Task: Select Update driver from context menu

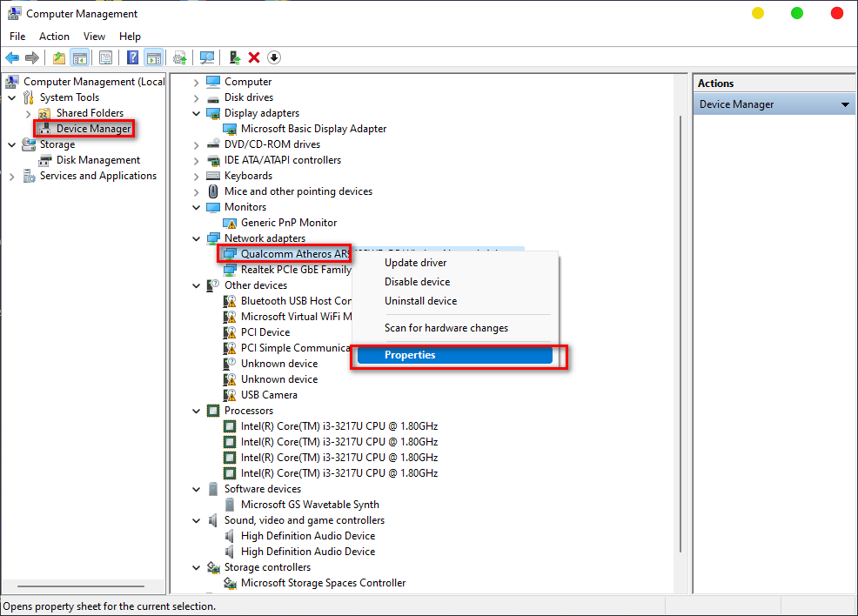Action: 415,263
